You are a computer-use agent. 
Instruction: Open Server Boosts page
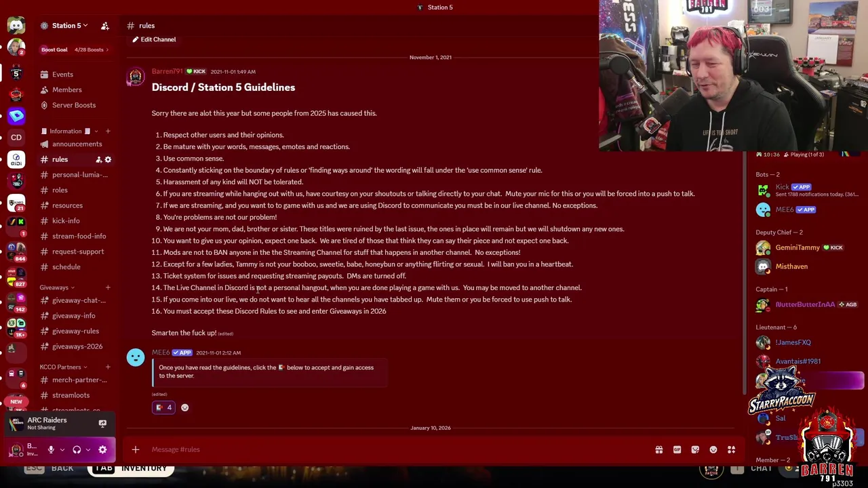point(74,105)
